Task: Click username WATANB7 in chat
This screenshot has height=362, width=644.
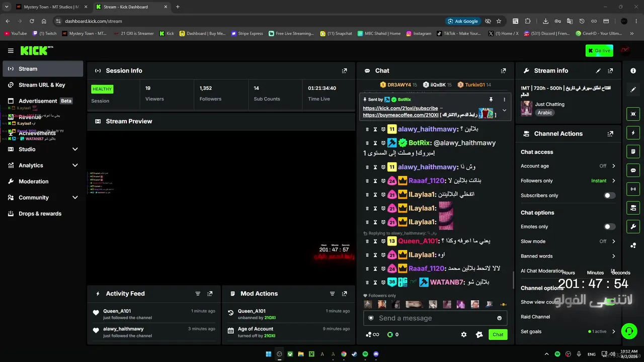Action: click(x=446, y=282)
